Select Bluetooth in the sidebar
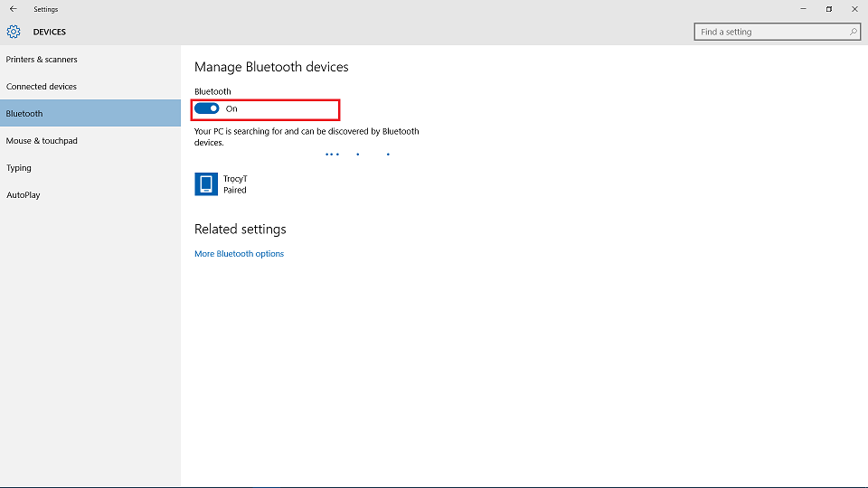 [x=90, y=114]
